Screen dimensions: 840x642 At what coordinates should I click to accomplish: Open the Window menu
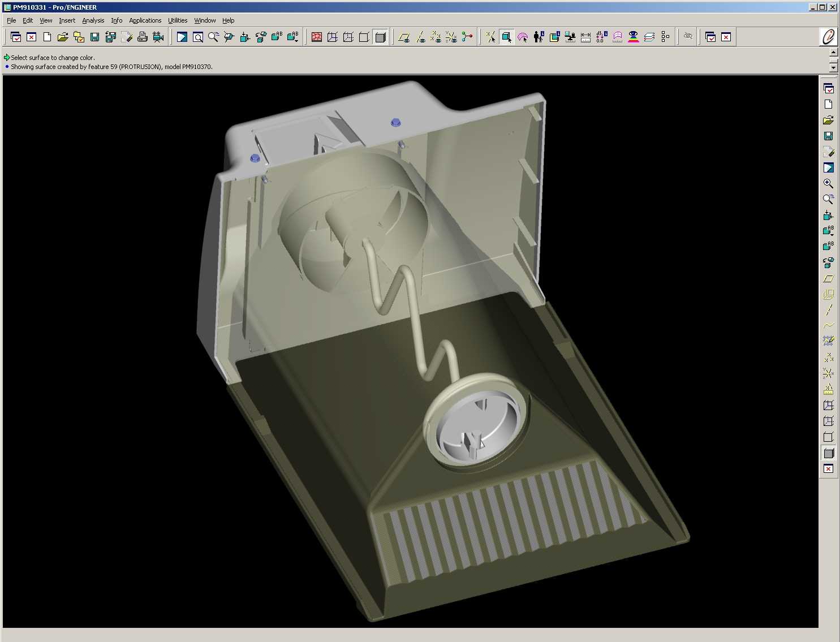coord(205,20)
